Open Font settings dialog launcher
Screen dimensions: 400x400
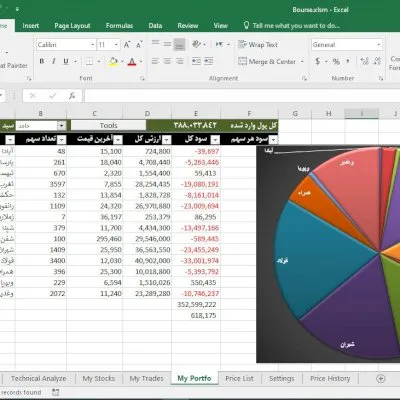pos(142,78)
